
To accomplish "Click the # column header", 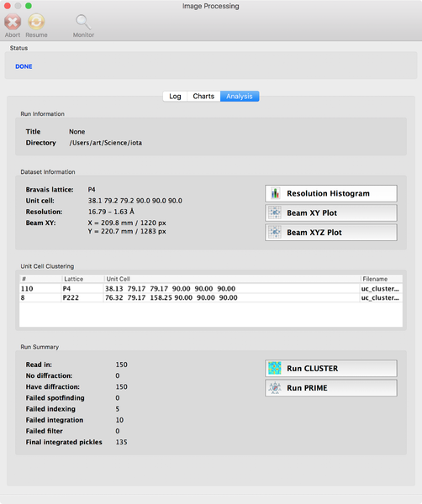I will pos(40,279).
